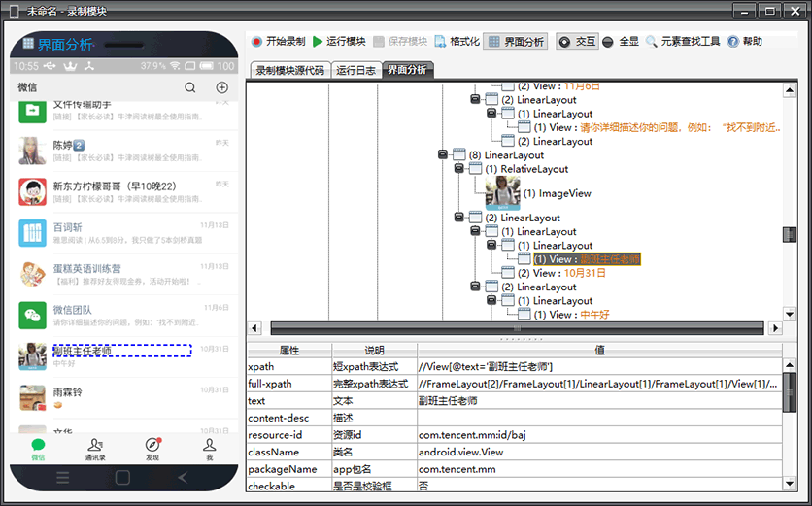812x506 pixels.
Task: Click the 说明 column header
Action: pyautogui.click(x=374, y=351)
